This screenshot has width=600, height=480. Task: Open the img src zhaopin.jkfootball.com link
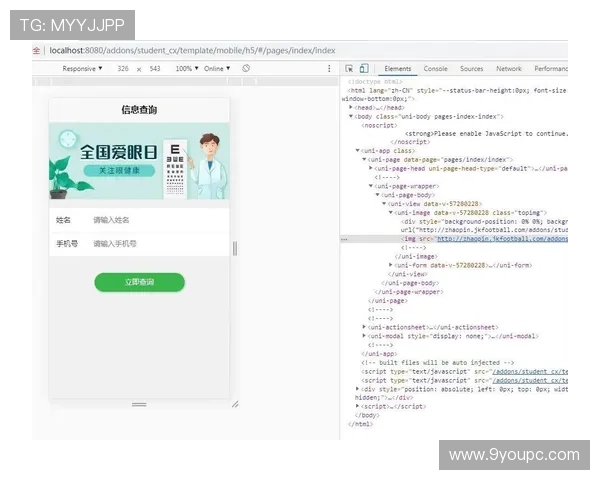502,239
